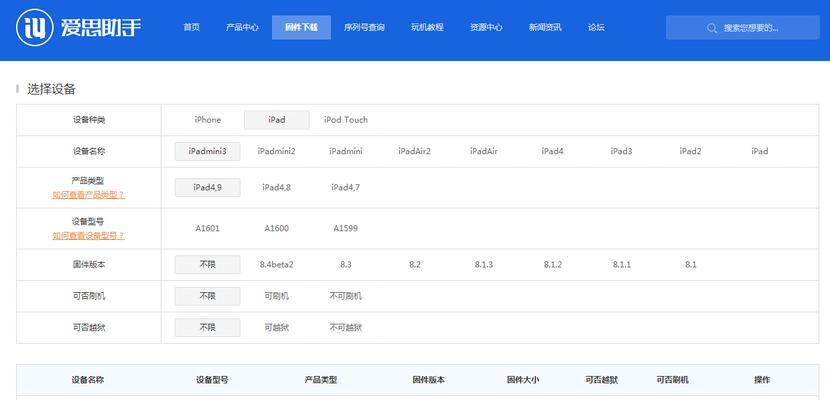
Task: Filter by 可刷机 option
Action: click(276, 296)
